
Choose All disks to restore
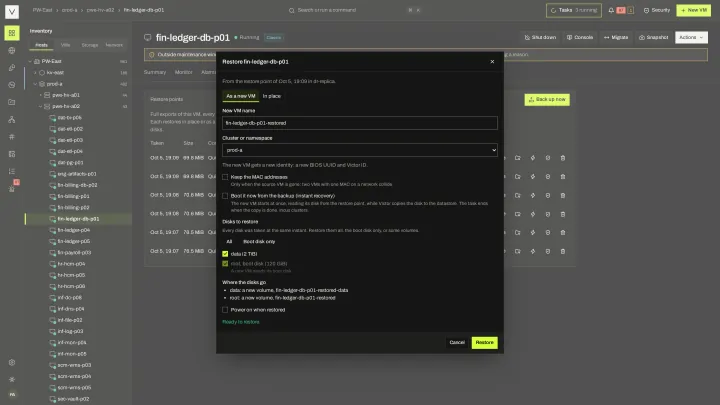coord(229,242)
